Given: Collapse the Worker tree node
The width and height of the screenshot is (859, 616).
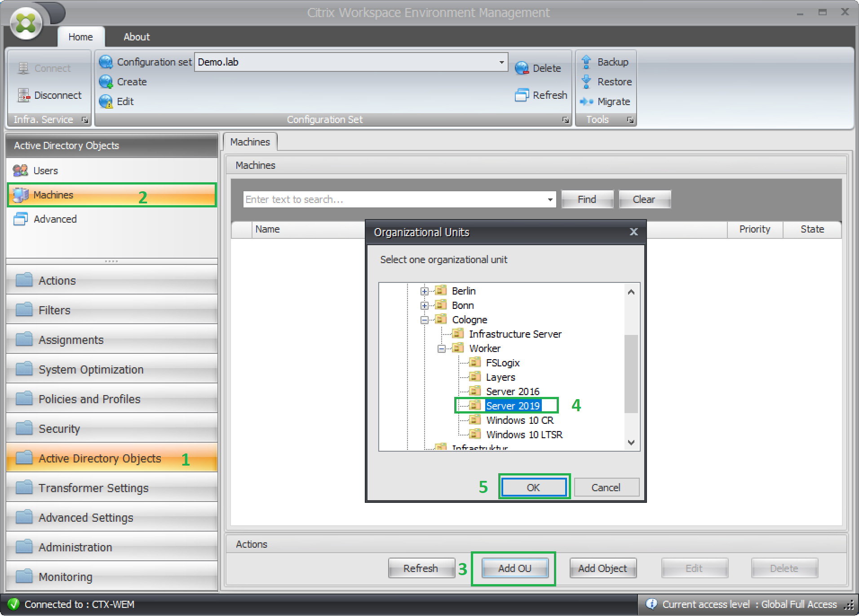Looking at the screenshot, I should [441, 349].
